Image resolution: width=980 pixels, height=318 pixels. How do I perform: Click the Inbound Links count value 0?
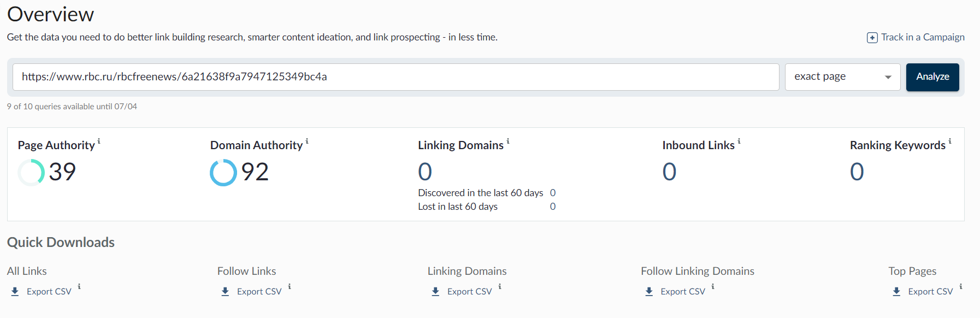click(669, 172)
